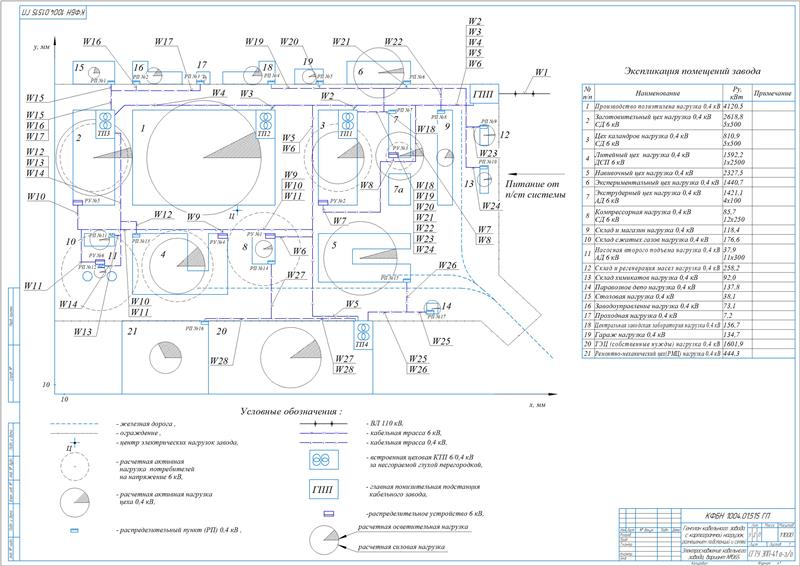Click building number 20 on the plan
The height and width of the screenshot is (566, 800).
pos(221,331)
